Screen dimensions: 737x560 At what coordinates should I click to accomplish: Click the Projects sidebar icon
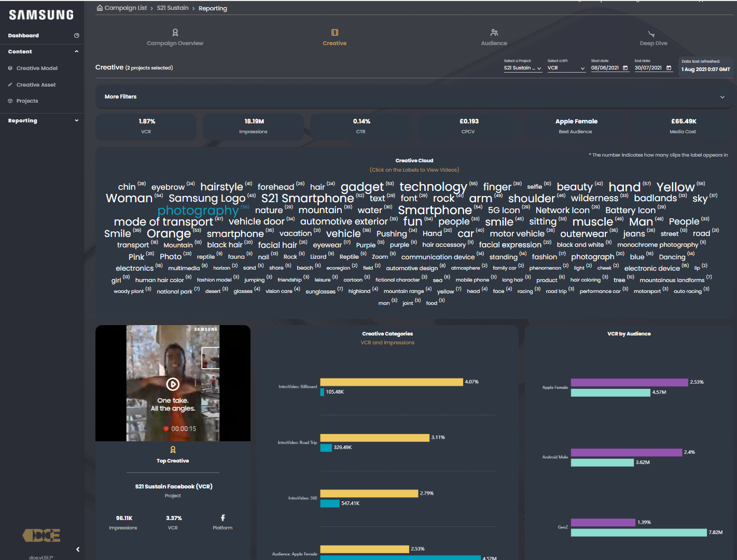tap(10, 101)
